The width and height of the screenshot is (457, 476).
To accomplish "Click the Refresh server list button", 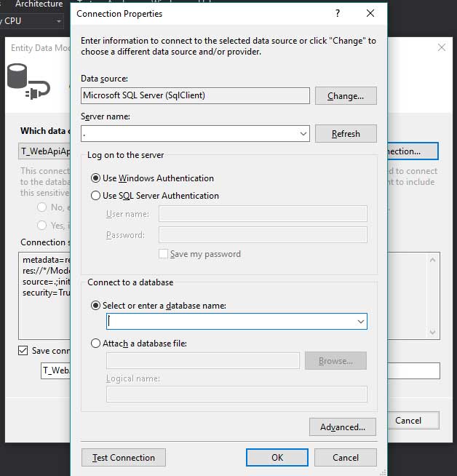I will coord(346,134).
